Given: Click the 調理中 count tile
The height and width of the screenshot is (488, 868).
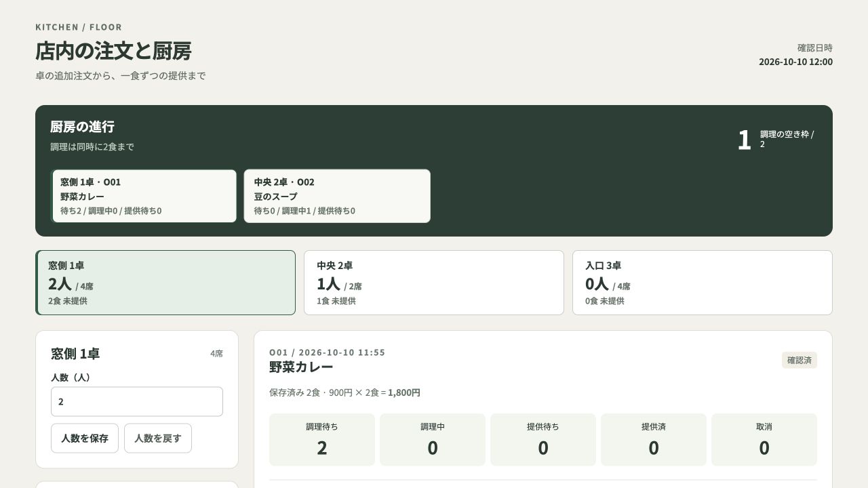Looking at the screenshot, I should point(433,440).
